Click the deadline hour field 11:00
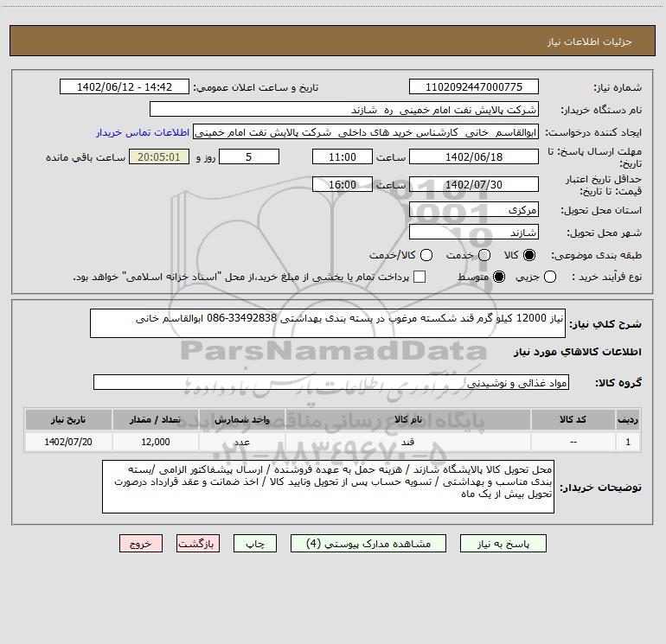This screenshot has width=666, height=644. coord(343,157)
